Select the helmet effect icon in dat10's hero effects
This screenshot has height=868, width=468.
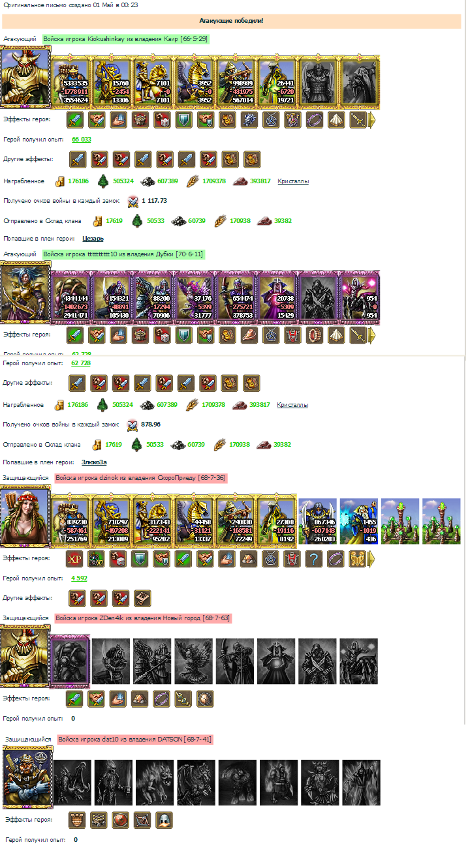[x=164, y=820]
